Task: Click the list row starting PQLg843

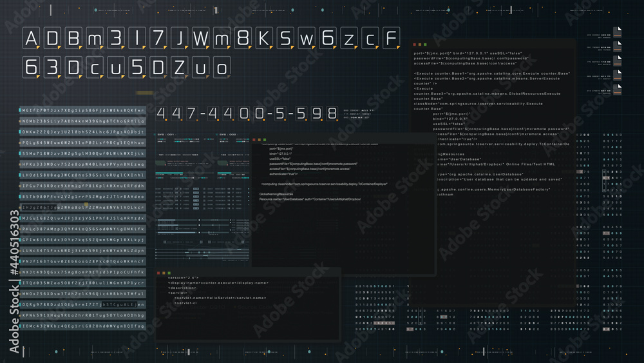Action: point(82,142)
